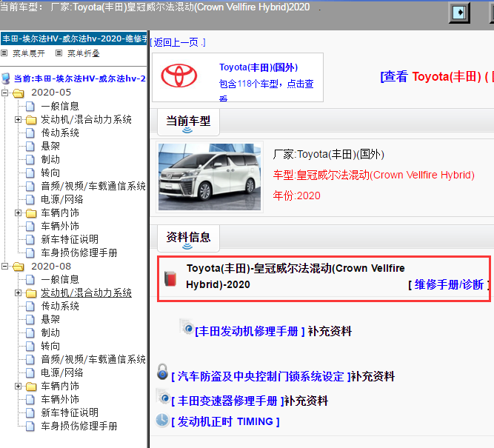Click the 转向 document icon under 2020-05
The width and height of the screenshot is (494, 448).
tap(30, 173)
